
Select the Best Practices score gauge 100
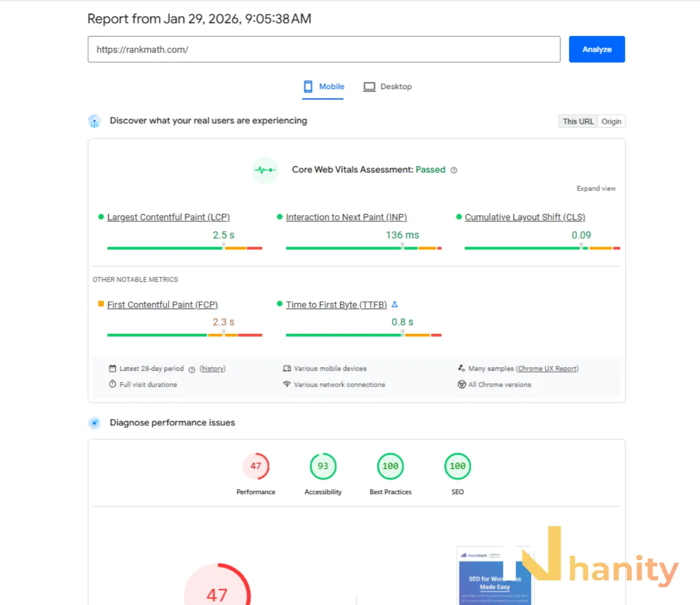[390, 466]
